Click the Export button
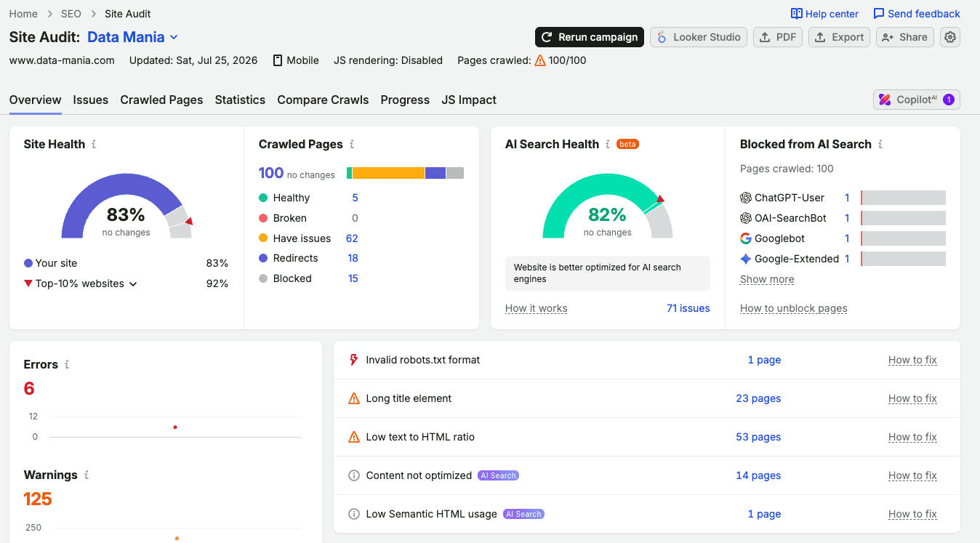The image size is (980, 543). pos(839,37)
